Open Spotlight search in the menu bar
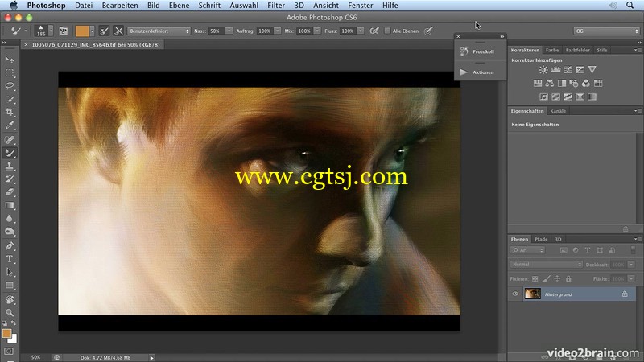The image size is (644, 362). [x=630, y=6]
